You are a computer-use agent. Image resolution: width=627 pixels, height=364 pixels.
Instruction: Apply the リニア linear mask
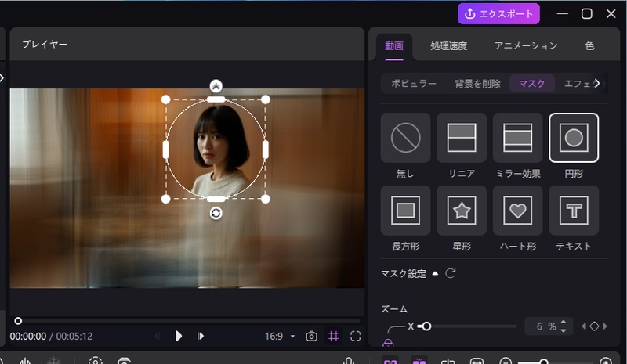pos(462,138)
